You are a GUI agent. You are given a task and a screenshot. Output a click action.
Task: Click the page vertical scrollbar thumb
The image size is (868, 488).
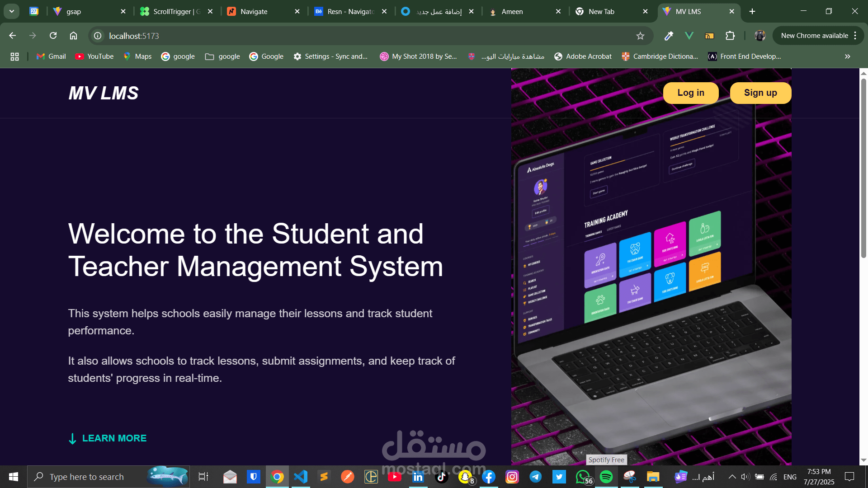tap(863, 168)
